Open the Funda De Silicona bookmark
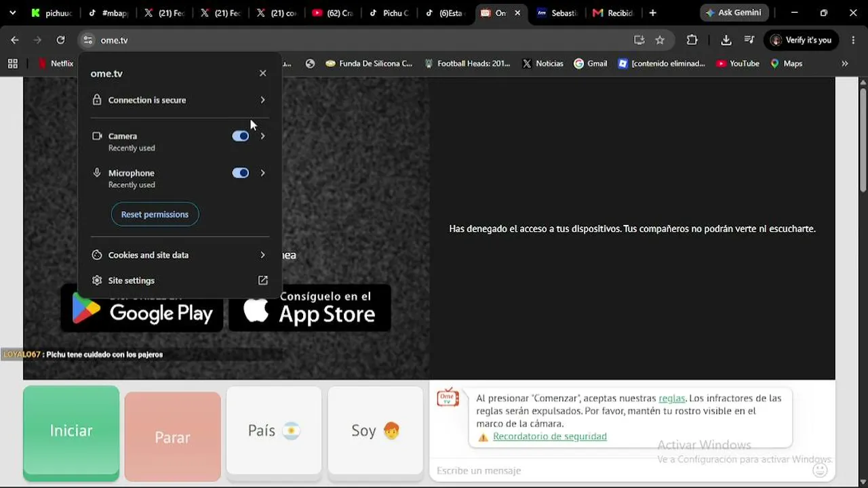Viewport: 868px width, 488px height. [369, 64]
